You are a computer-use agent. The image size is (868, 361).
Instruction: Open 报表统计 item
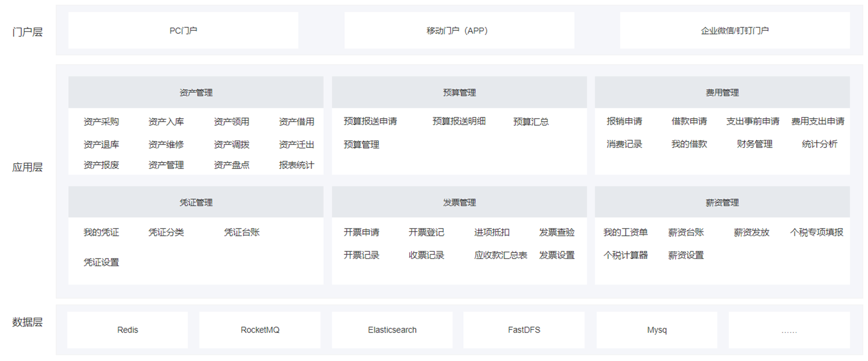[x=296, y=165]
